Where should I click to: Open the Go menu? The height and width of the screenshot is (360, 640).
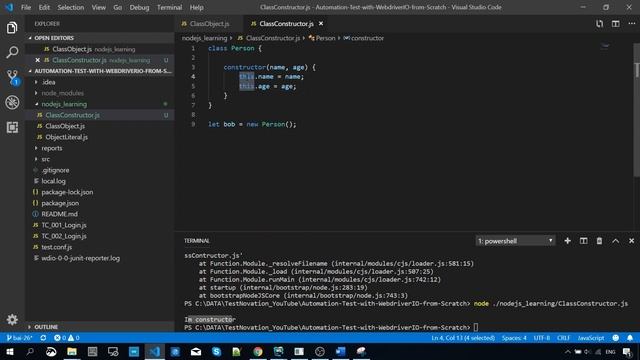118,7
